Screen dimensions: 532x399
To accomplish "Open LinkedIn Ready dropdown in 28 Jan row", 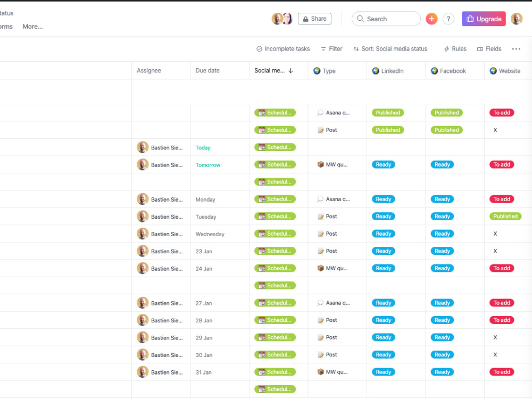I will (384, 320).
